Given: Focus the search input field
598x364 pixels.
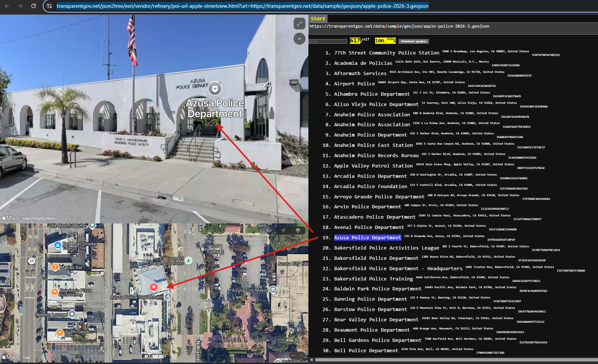Looking at the screenshot, I should coord(328,41).
